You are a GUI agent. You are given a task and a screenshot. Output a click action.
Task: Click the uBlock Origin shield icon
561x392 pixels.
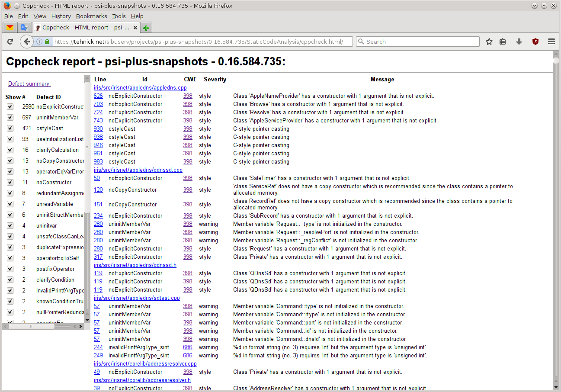[x=535, y=42]
